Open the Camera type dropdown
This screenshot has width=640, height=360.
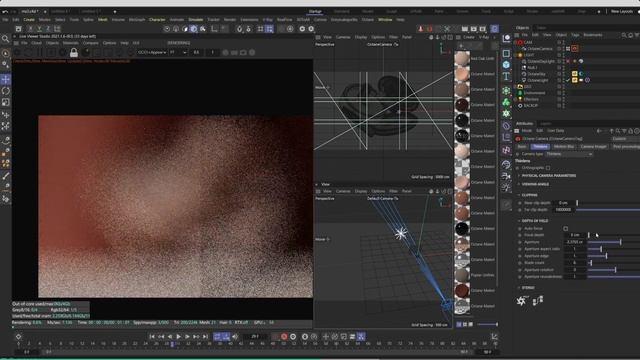click(x=569, y=154)
